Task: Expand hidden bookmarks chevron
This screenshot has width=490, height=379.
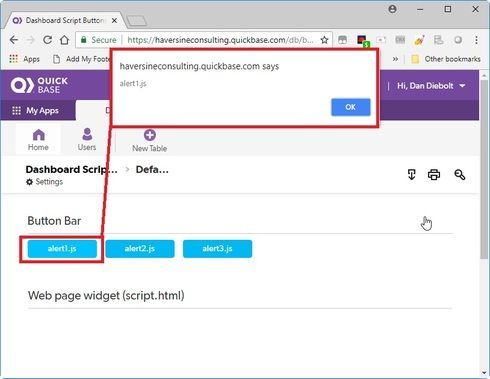Action: [x=395, y=59]
